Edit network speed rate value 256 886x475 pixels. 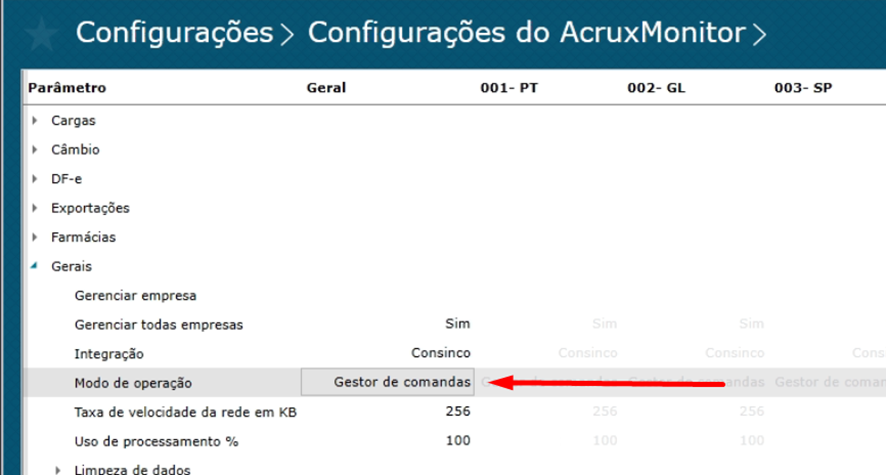point(458,411)
